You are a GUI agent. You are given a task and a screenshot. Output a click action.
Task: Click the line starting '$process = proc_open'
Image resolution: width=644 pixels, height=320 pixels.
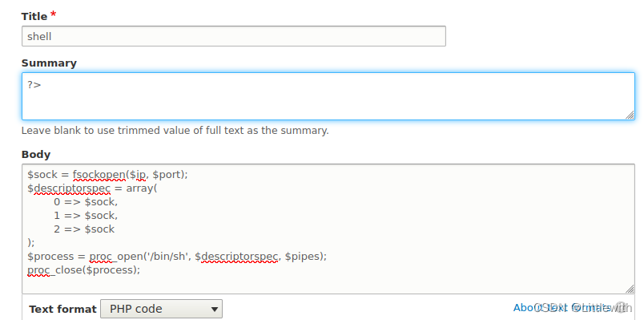[x=177, y=257]
